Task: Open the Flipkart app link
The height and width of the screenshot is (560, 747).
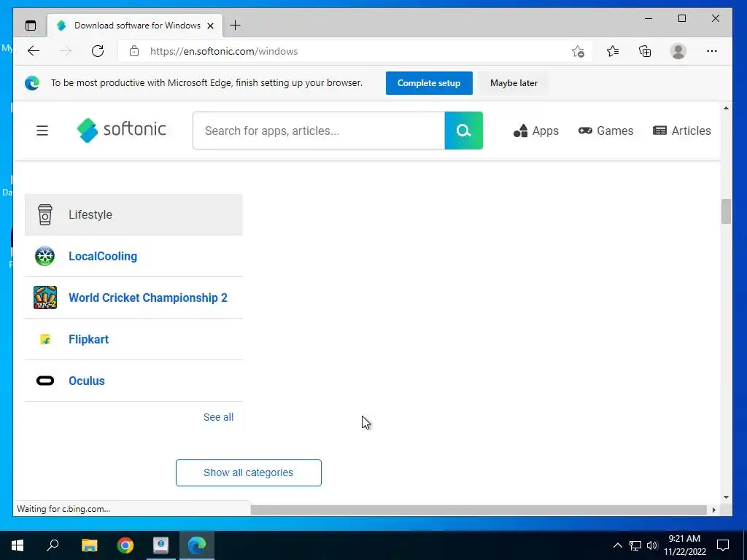Action: coord(88,339)
